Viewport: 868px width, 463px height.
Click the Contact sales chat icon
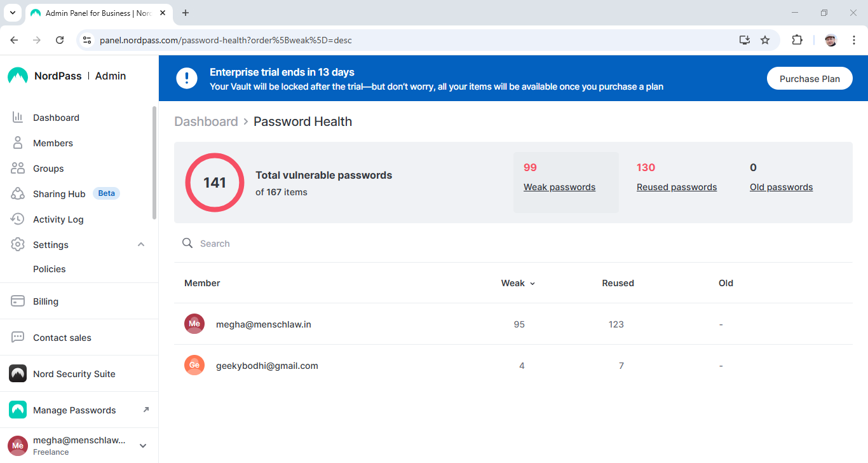[x=18, y=338]
